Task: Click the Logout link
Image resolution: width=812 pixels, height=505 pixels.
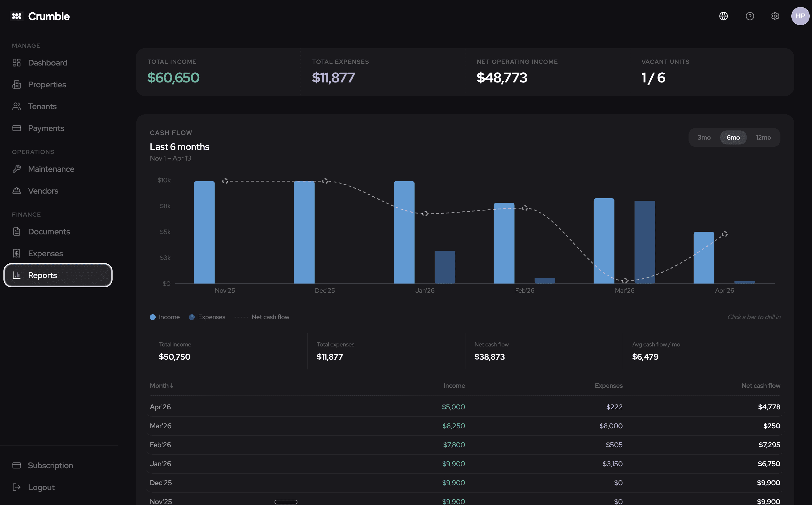Action: pyautogui.click(x=41, y=487)
